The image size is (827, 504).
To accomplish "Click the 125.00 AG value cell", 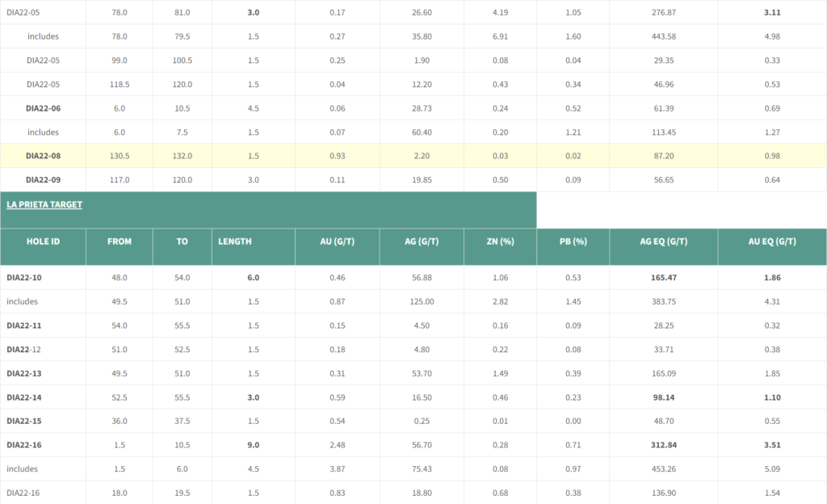I will pos(422,301).
